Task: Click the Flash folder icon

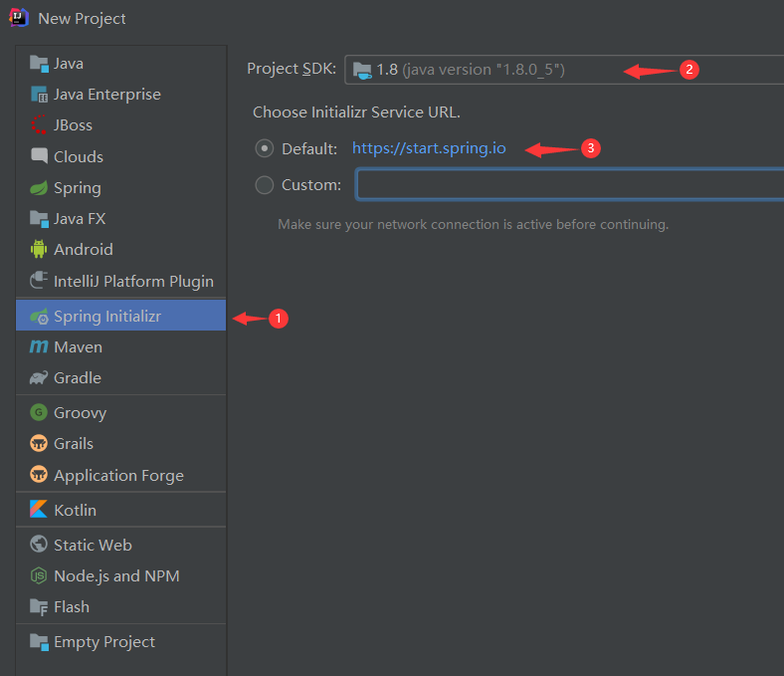Action: (x=39, y=606)
